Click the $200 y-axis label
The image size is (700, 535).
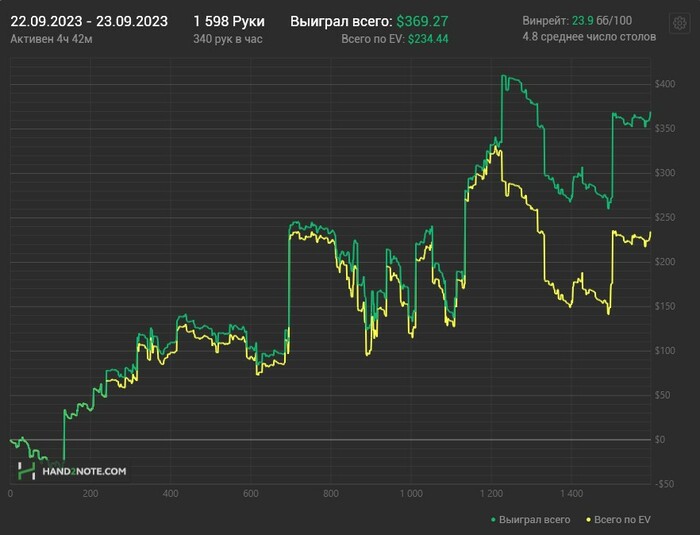(665, 262)
